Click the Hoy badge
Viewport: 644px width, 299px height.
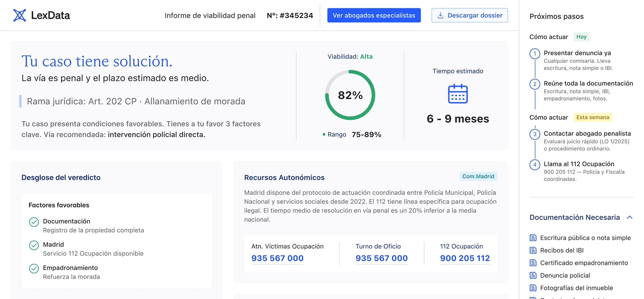pos(581,37)
